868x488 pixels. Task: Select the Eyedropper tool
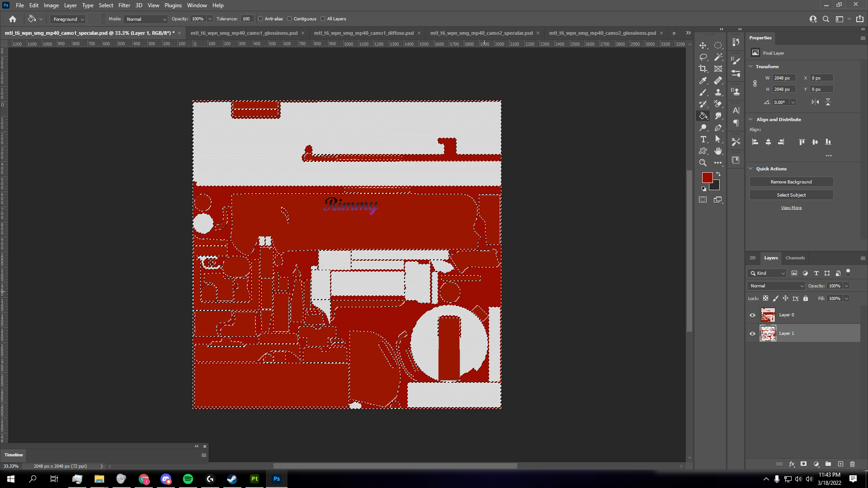[x=703, y=80]
